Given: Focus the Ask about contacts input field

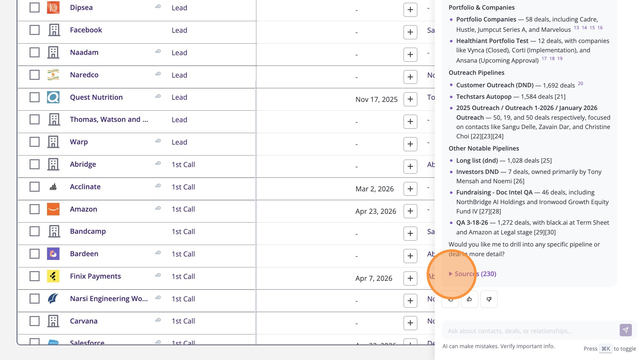Looking at the screenshot, I should [x=529, y=331].
